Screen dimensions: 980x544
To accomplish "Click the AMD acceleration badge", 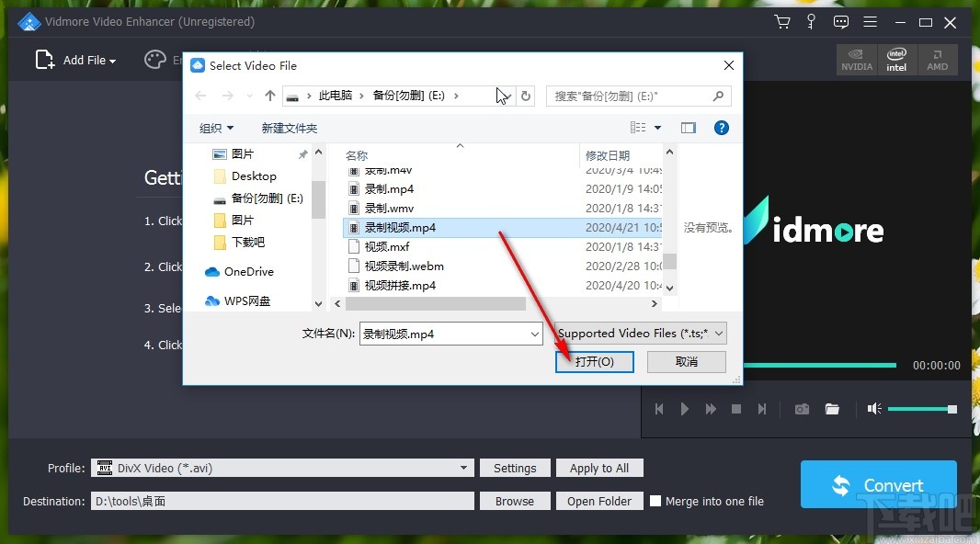I will point(938,60).
